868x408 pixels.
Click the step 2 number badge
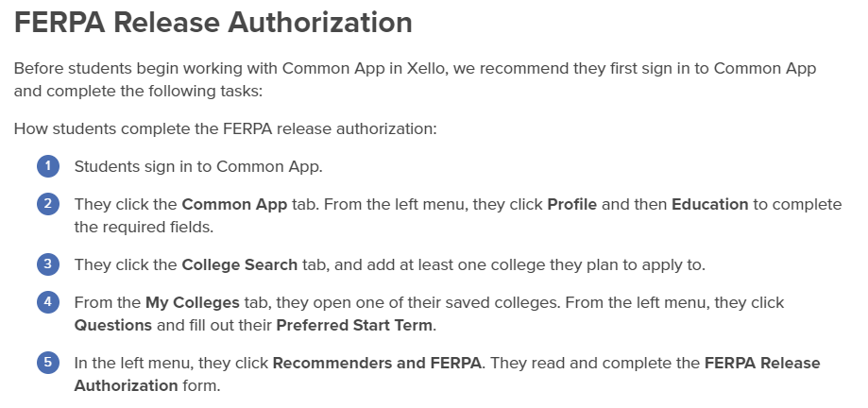(x=48, y=204)
